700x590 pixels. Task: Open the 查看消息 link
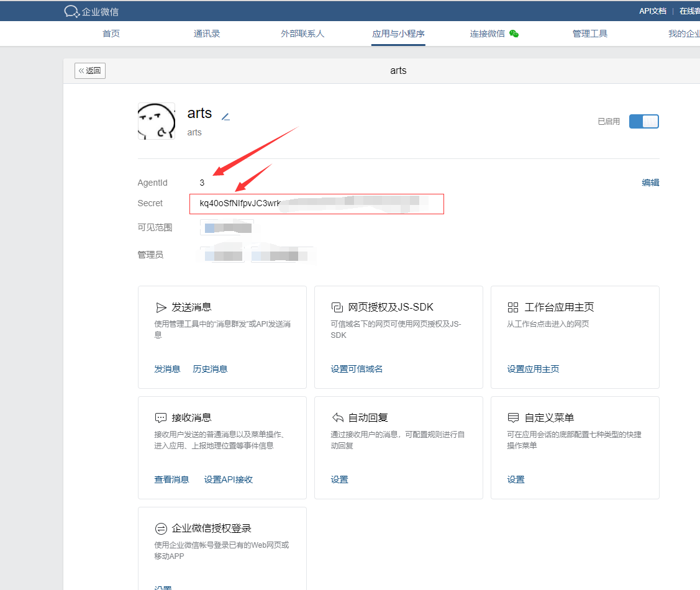coord(171,480)
